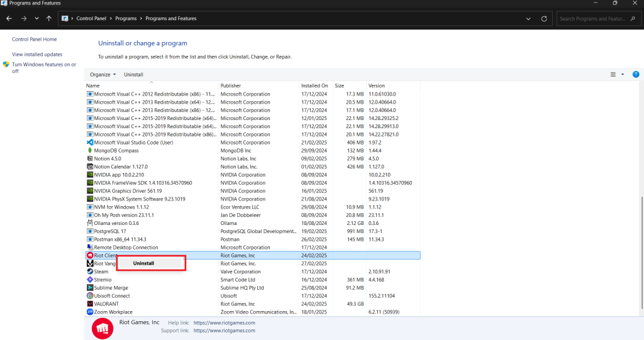Go up one level with the Up arrow
Screen dimensions: 644x340
(49, 18)
